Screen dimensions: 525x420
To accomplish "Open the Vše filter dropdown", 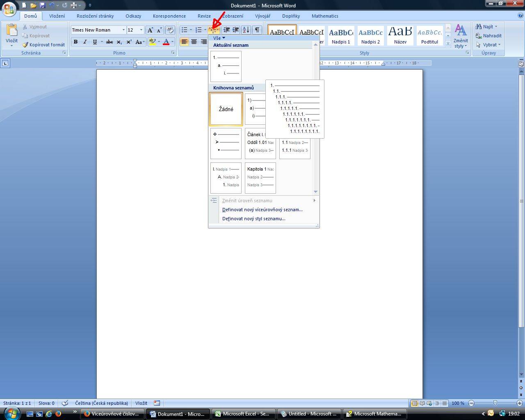I will click(x=219, y=38).
